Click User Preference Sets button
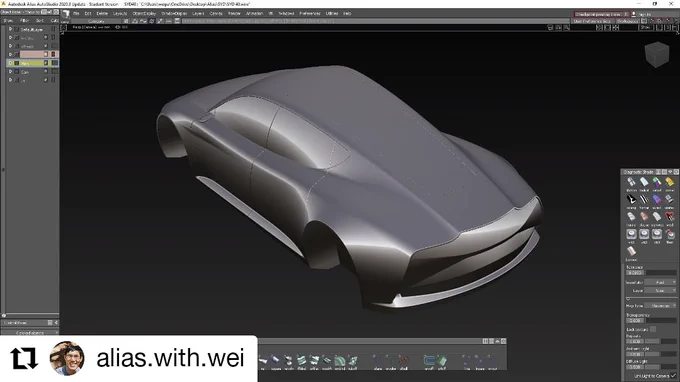 click(x=592, y=21)
